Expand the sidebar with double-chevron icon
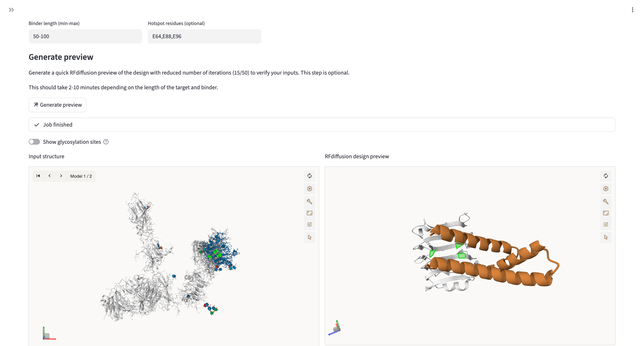644x346 pixels. pyautogui.click(x=12, y=10)
